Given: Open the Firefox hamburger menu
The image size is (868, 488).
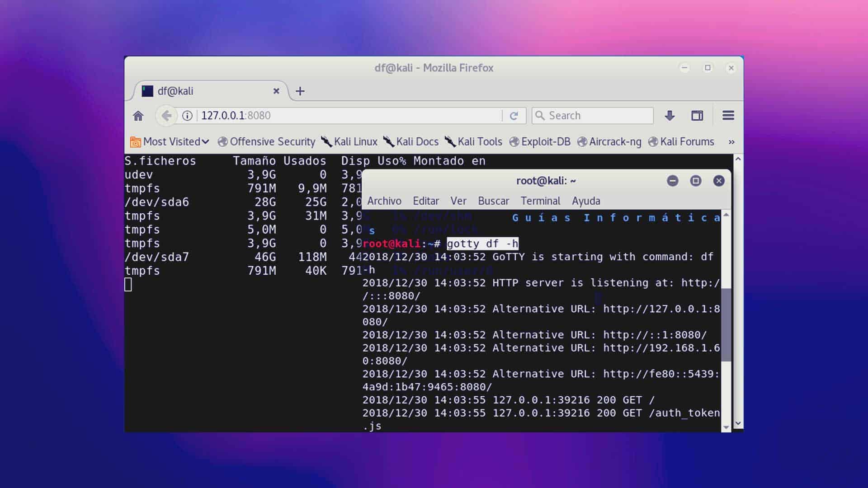Looking at the screenshot, I should (728, 116).
